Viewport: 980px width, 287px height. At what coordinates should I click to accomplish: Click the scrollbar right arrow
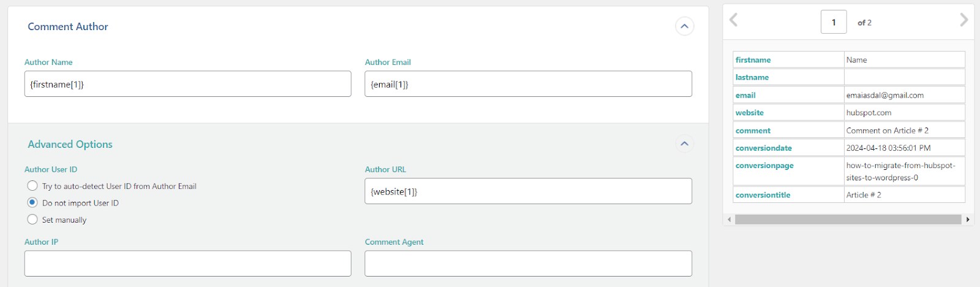[x=968, y=220]
